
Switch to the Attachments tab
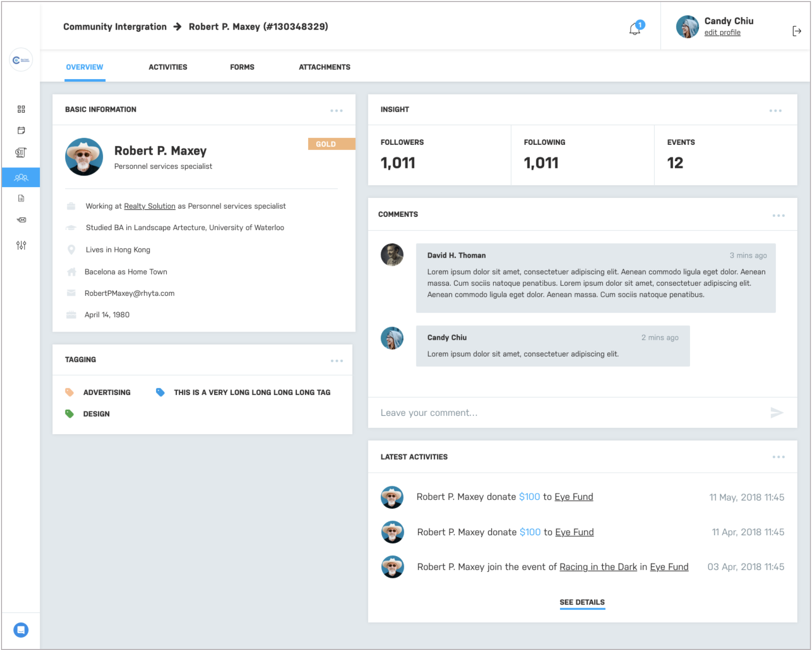click(324, 67)
